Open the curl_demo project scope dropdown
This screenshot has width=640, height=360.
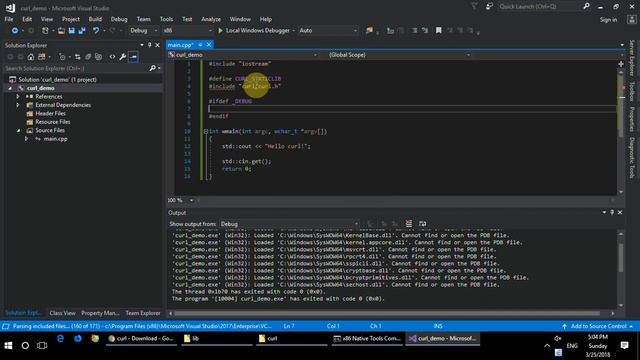pyautogui.click(x=243, y=55)
